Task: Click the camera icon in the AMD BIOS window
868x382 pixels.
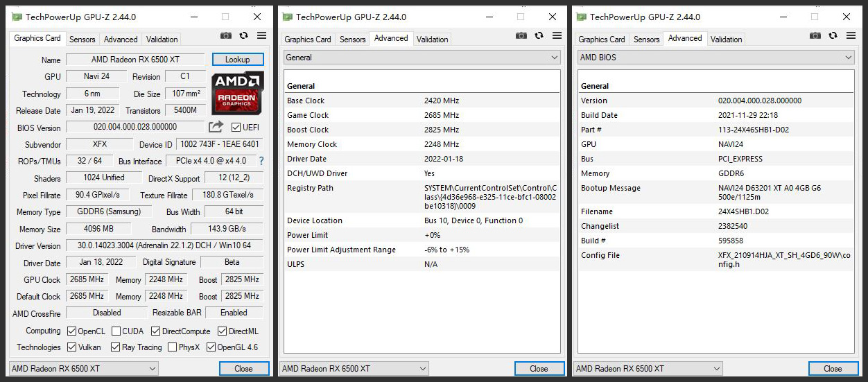Action: coord(815,35)
